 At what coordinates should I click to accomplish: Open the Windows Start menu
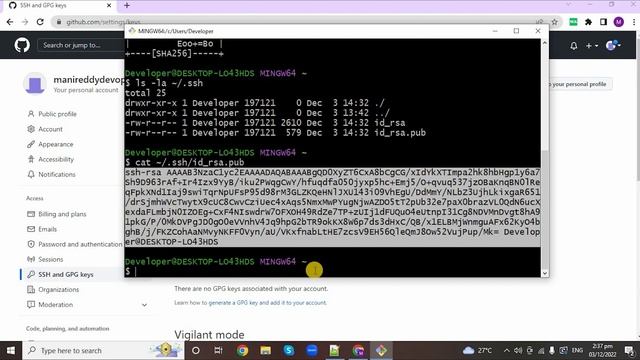(11, 350)
